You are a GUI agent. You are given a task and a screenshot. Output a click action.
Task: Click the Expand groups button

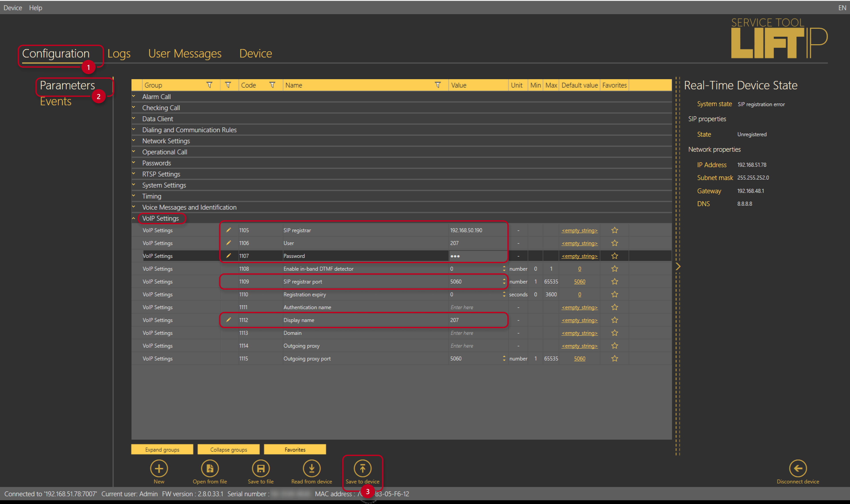[x=162, y=449]
